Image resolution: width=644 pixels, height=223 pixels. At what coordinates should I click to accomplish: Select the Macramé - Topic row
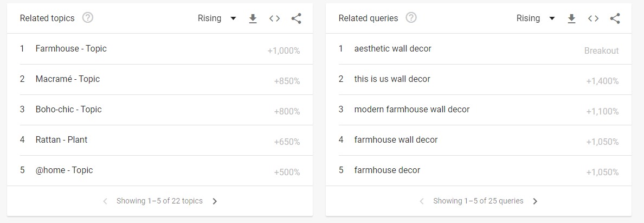tap(68, 79)
